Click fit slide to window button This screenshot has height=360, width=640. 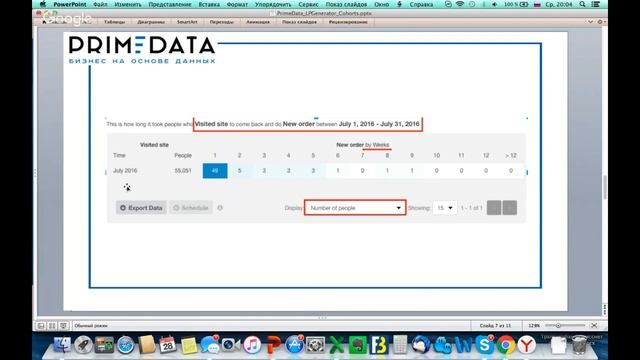(x=594, y=325)
